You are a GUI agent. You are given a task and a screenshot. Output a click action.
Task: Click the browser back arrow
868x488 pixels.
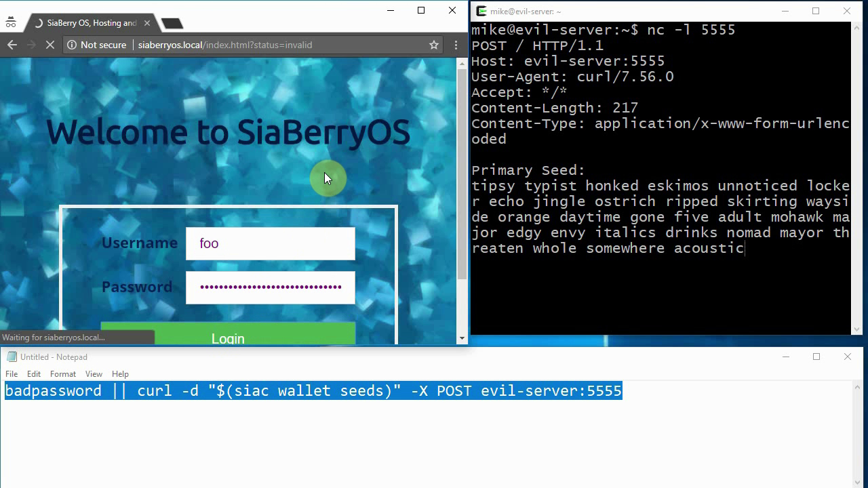pos(12,45)
